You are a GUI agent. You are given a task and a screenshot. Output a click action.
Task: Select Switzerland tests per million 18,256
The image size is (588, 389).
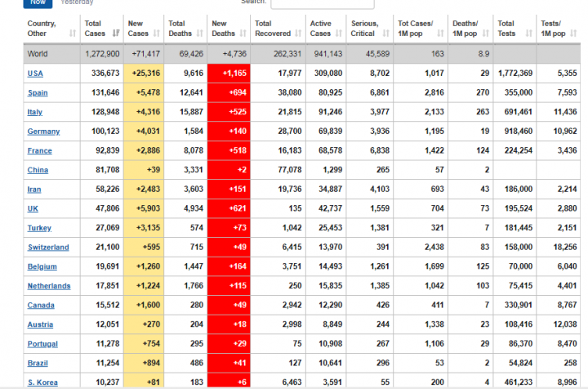(x=559, y=247)
